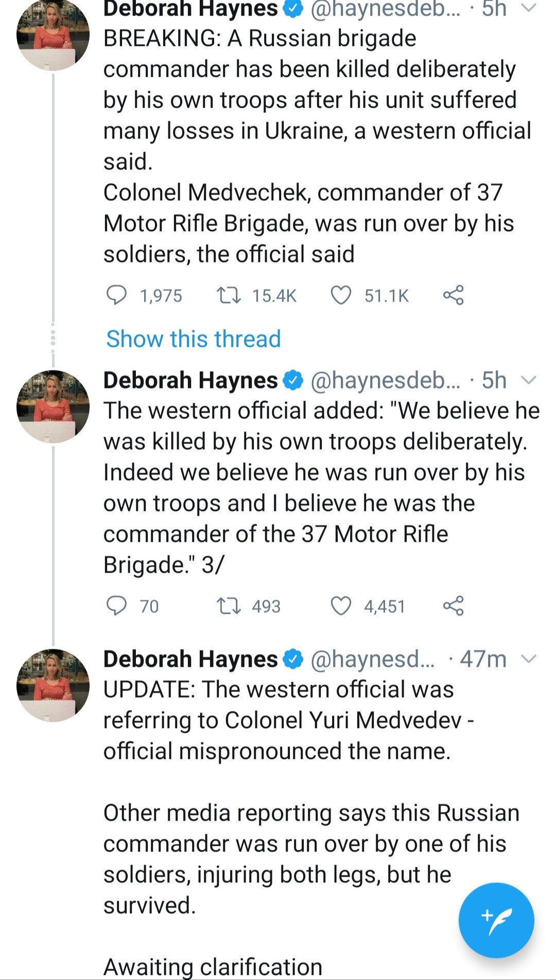
Task: Tap the avatar next to UPDATE tweet
Action: [53, 685]
